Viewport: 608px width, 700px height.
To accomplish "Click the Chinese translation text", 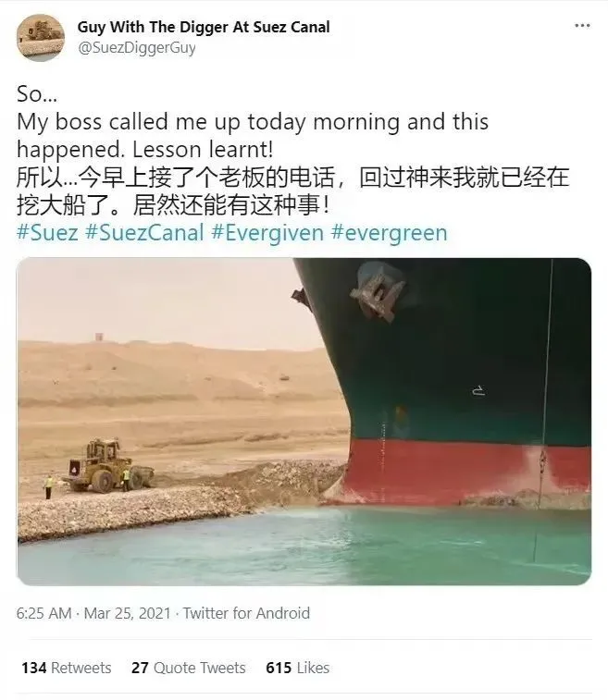I will [292, 191].
